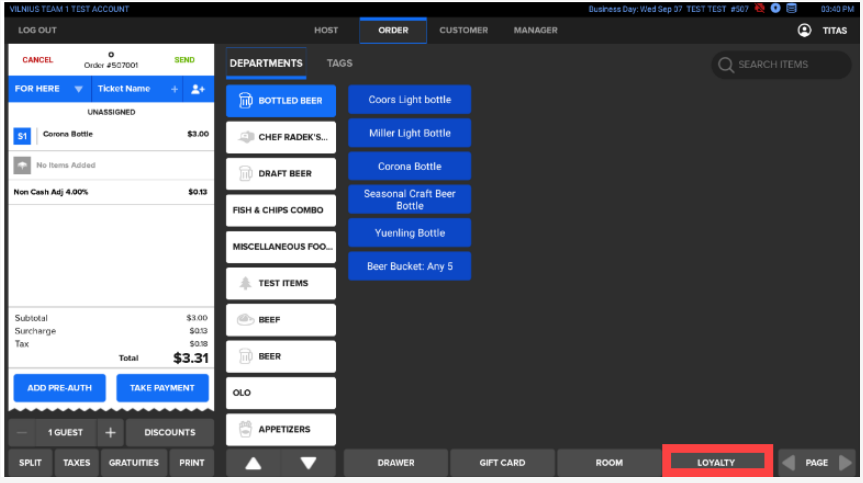Select the OLO department
863x483 pixels.
point(281,393)
